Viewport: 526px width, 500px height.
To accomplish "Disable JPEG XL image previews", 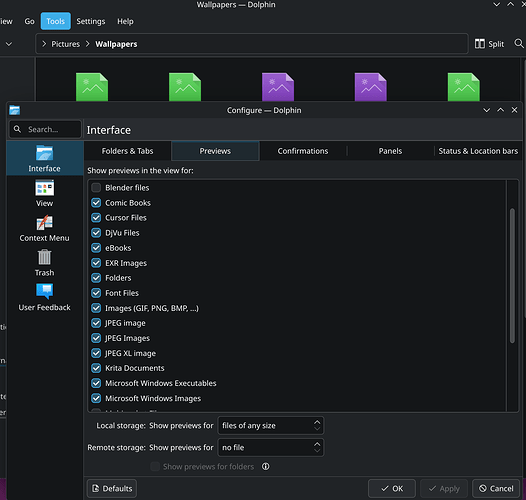I will [96, 353].
